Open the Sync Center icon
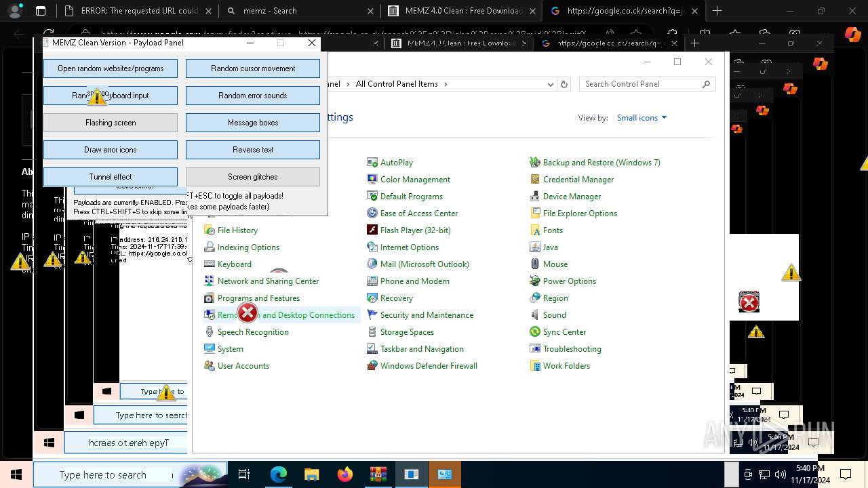The width and height of the screenshot is (868, 488). pos(535,332)
